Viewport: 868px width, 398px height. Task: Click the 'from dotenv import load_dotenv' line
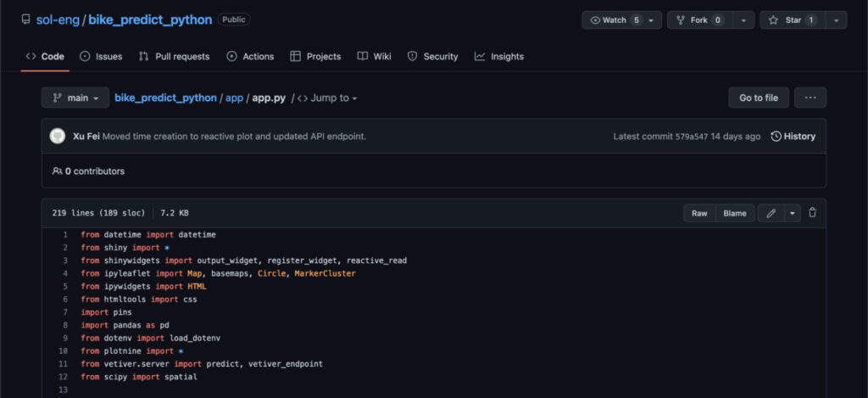click(x=151, y=338)
